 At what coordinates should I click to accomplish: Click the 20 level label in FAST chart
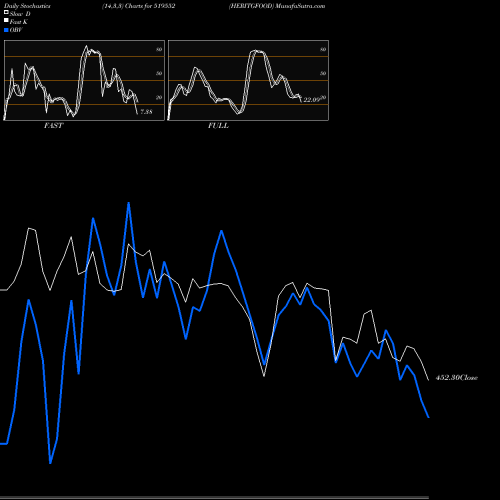tap(159, 97)
